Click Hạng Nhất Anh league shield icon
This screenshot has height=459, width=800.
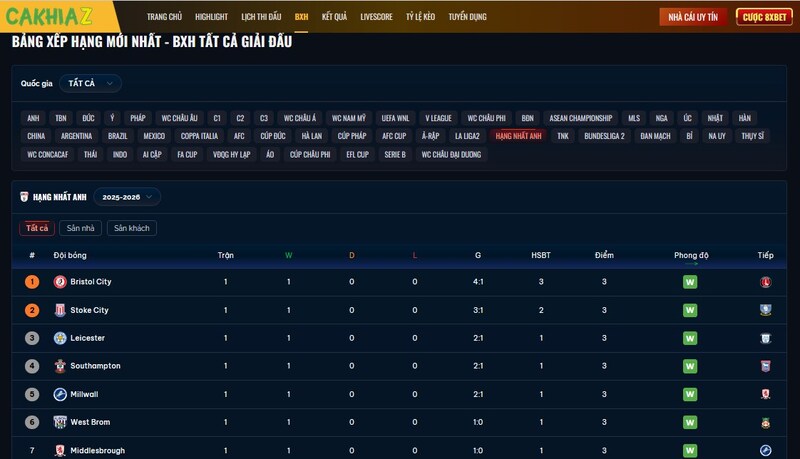pos(24,197)
